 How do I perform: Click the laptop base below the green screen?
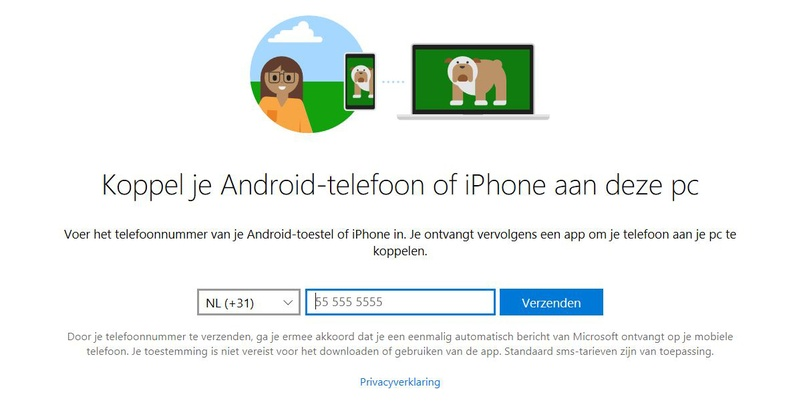pyautogui.click(x=473, y=117)
